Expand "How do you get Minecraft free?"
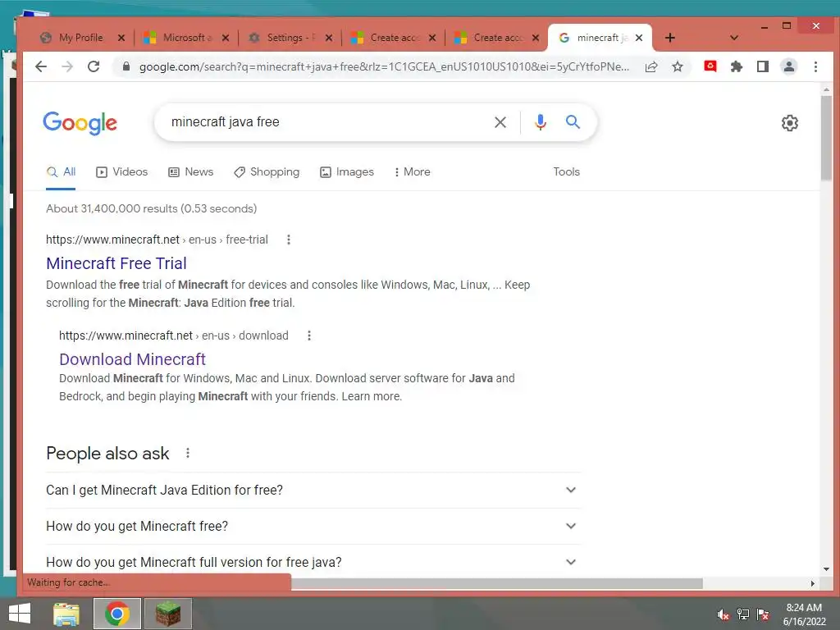 tap(313, 526)
